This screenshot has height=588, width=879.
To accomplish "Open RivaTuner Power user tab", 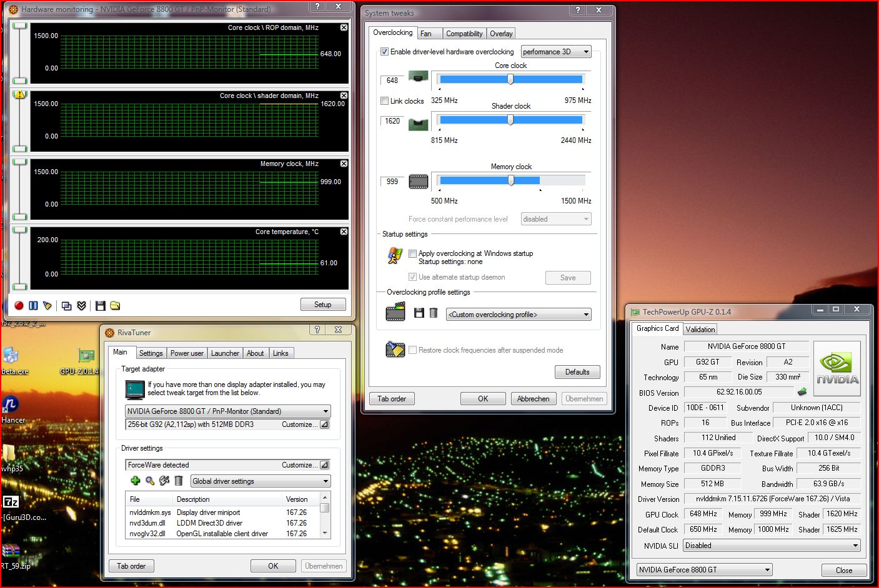I will (187, 353).
